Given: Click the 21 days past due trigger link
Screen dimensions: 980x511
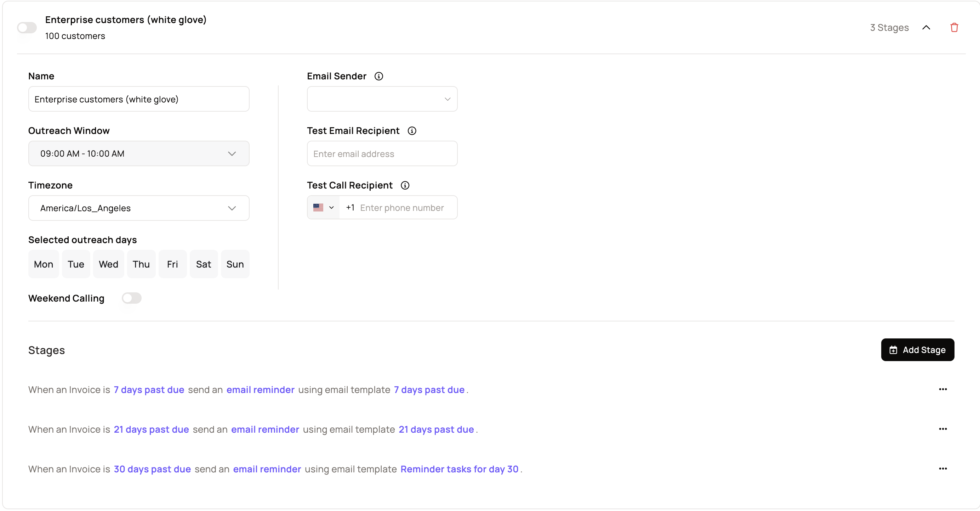Looking at the screenshot, I should pyautogui.click(x=151, y=429).
